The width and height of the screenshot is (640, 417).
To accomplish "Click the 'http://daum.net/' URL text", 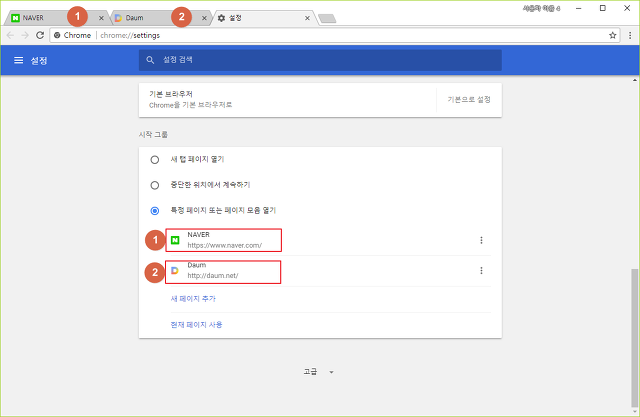I will click(x=213, y=275).
